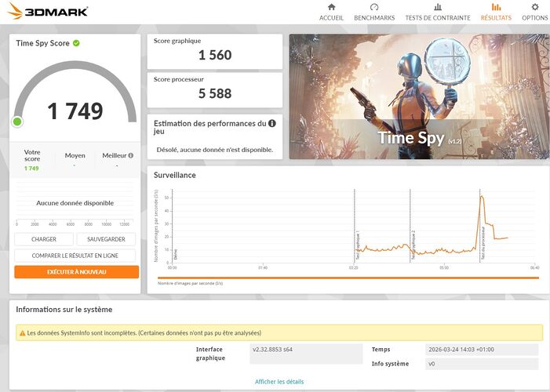Click the Surveillance heading
The image size is (550, 392).
click(x=175, y=175)
